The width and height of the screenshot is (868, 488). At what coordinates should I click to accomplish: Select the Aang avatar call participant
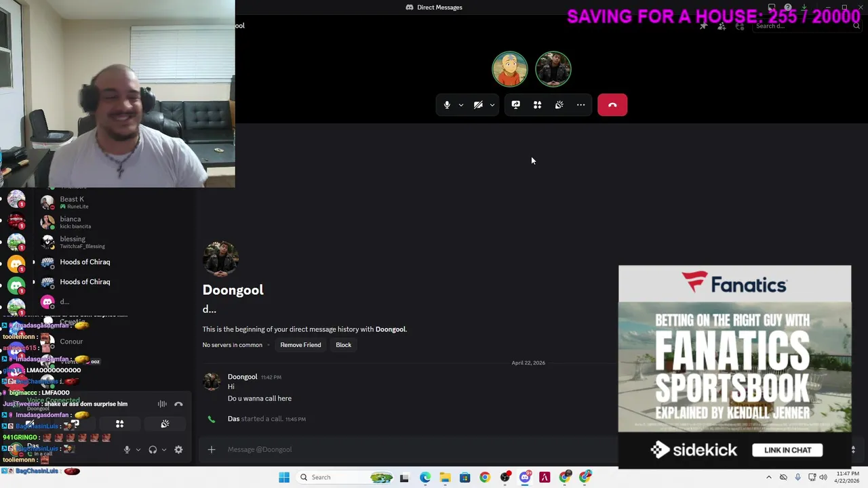coord(510,69)
